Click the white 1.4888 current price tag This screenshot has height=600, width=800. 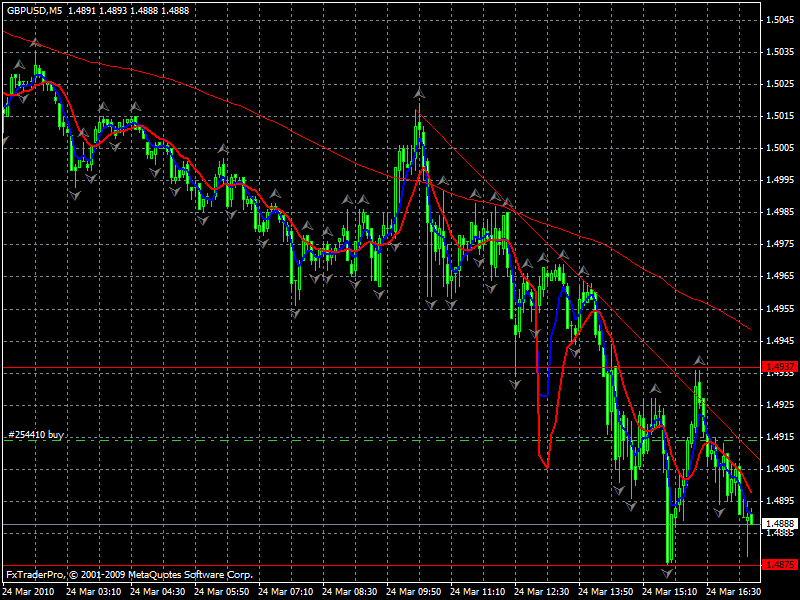pyautogui.click(x=779, y=523)
